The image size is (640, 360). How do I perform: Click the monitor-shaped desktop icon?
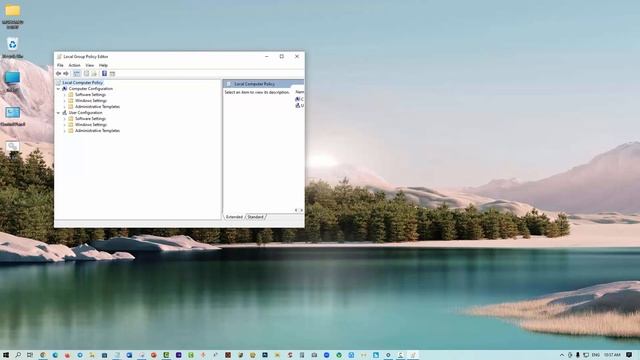point(12,78)
